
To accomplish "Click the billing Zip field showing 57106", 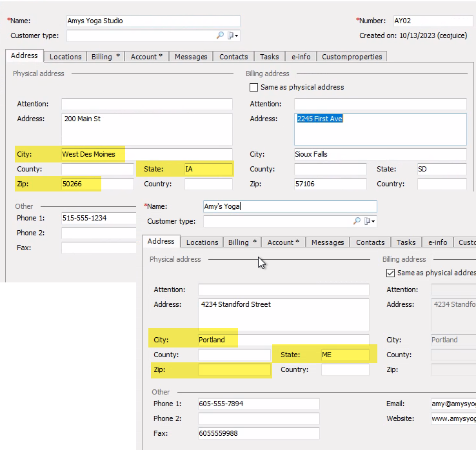I will (330, 184).
